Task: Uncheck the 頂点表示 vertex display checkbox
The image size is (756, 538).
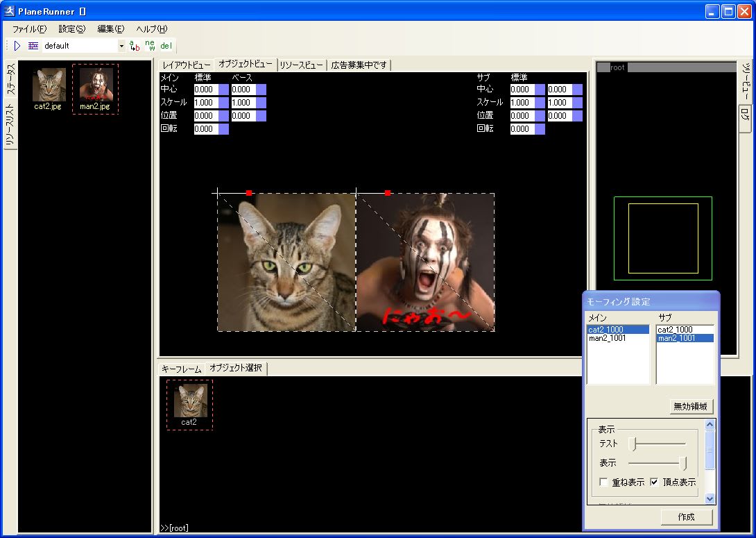Action: pos(655,482)
